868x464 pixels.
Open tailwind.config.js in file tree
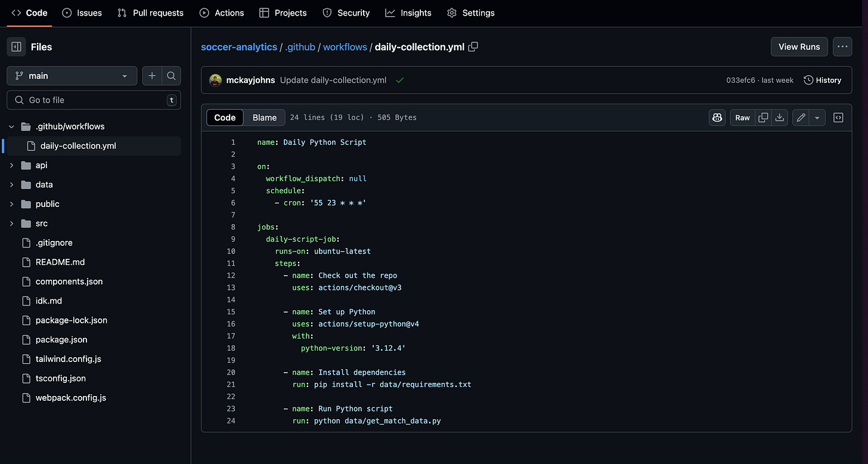click(x=69, y=359)
